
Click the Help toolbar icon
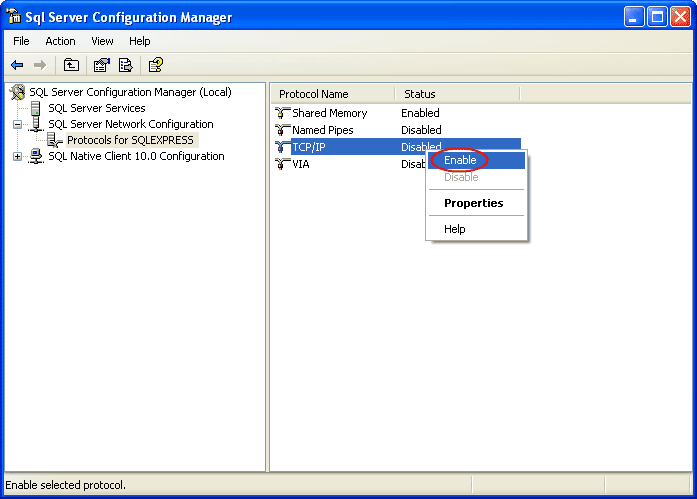155,65
